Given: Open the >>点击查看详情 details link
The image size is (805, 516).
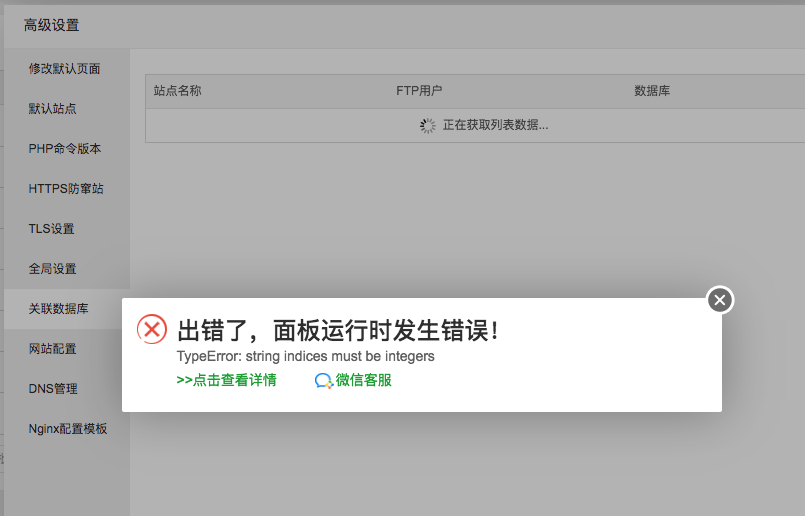Looking at the screenshot, I should point(226,380).
